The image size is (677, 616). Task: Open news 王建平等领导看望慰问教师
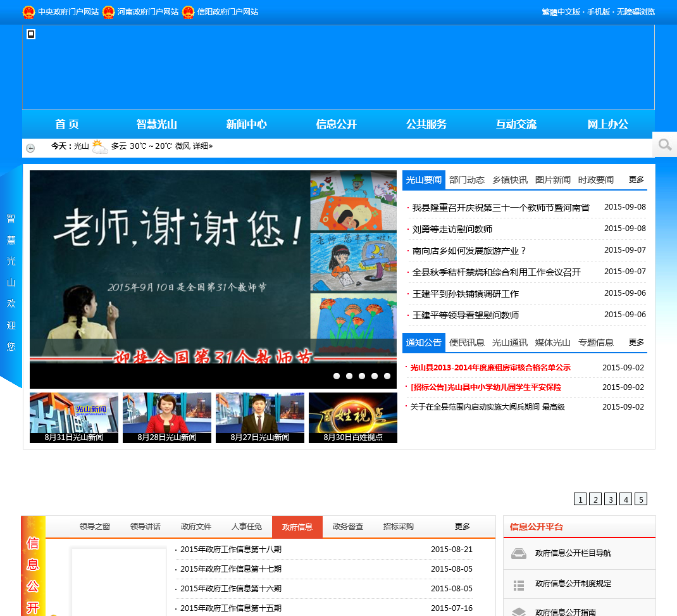coord(466,315)
